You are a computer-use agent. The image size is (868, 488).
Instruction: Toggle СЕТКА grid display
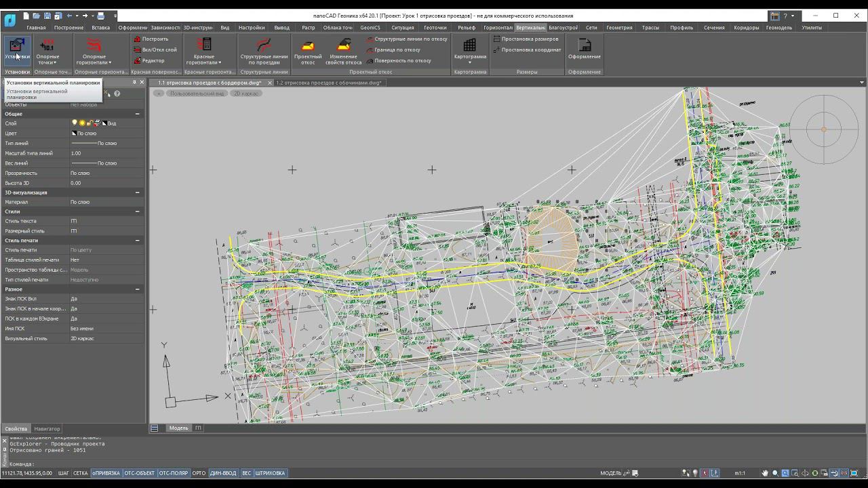(x=80, y=473)
